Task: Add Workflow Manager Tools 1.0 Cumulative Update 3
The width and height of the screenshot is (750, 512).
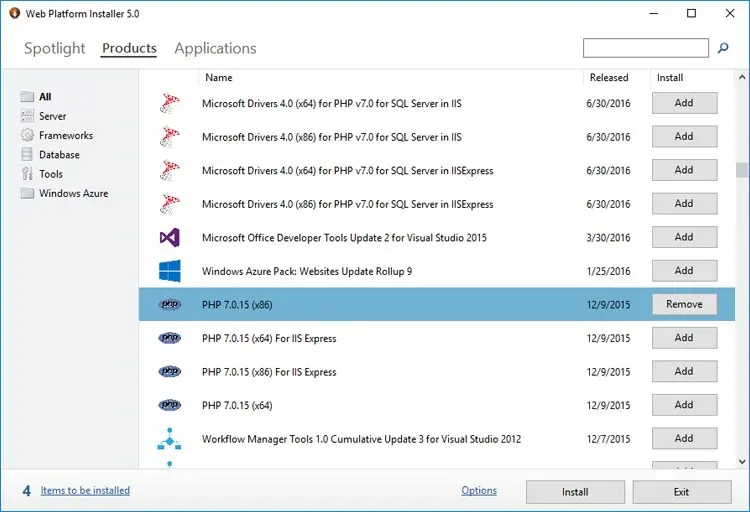Action: (x=684, y=438)
